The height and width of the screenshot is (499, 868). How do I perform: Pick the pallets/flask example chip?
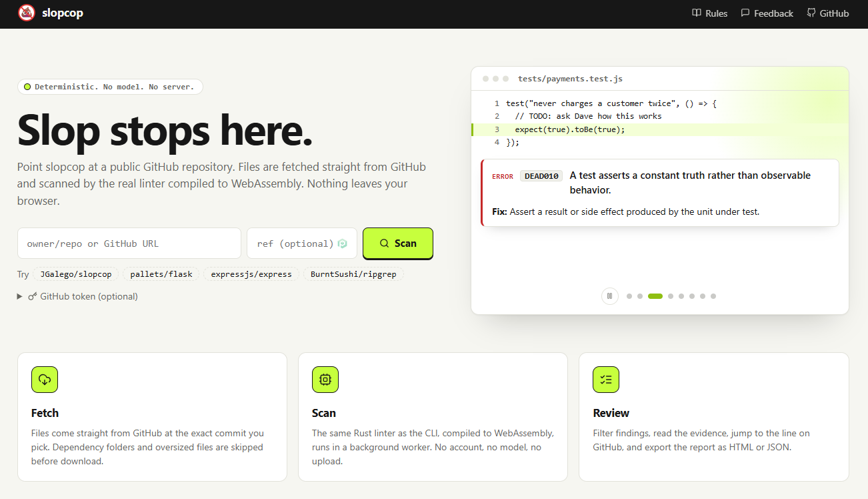click(161, 274)
